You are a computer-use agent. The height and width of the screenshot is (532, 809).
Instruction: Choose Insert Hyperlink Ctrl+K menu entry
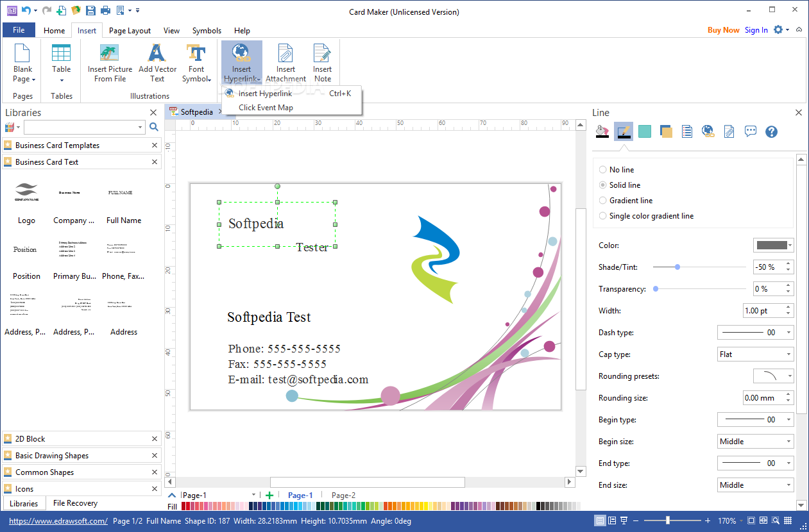[x=292, y=94]
